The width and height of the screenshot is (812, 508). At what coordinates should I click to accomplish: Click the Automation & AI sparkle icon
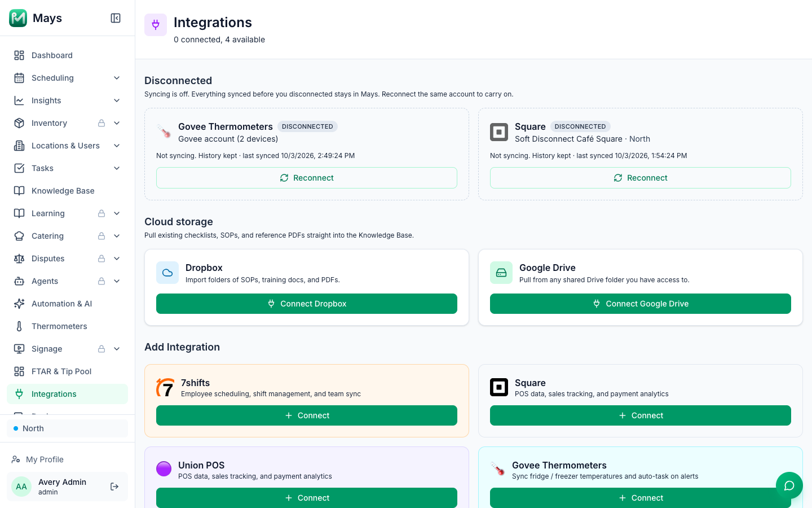[x=19, y=304]
